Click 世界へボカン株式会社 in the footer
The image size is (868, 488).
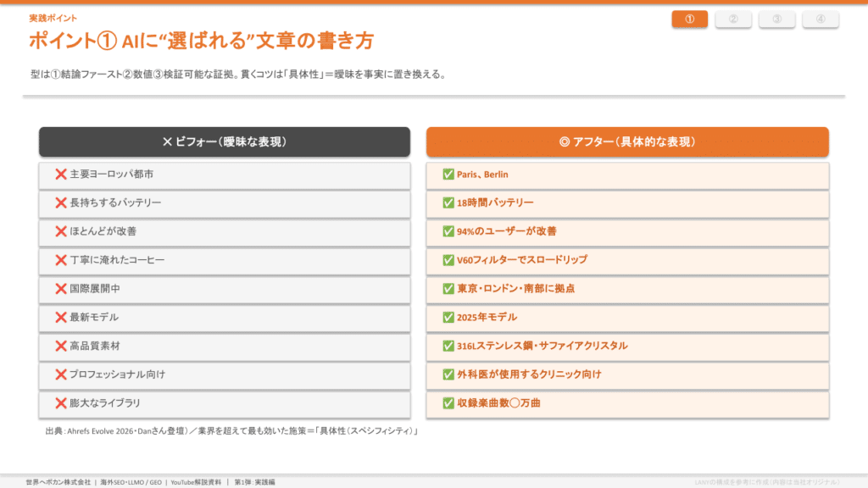point(58,482)
